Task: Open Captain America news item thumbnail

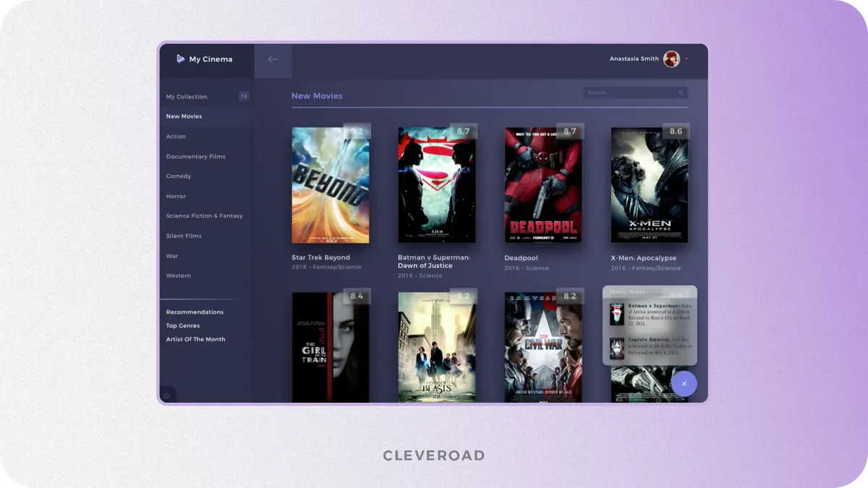Action: point(616,348)
